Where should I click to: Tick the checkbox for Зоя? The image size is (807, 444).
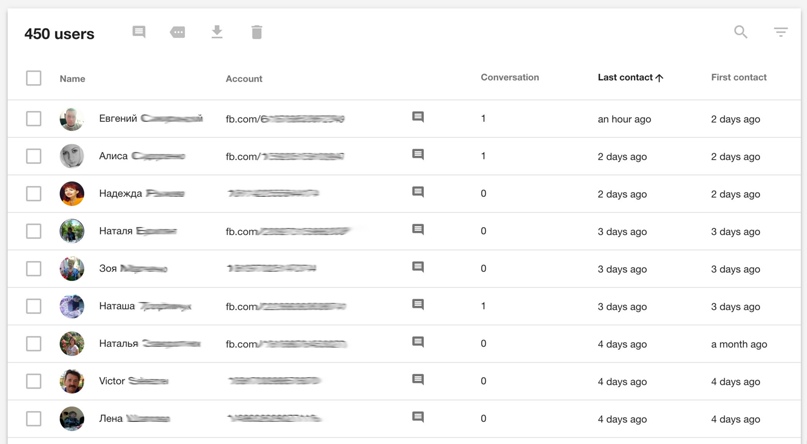click(34, 269)
